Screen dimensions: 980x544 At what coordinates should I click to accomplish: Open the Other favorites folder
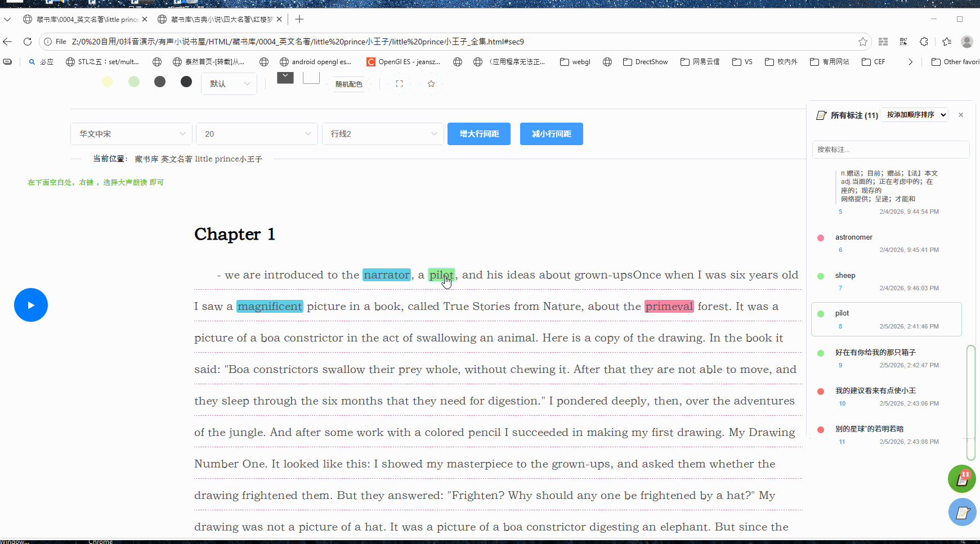(x=955, y=62)
